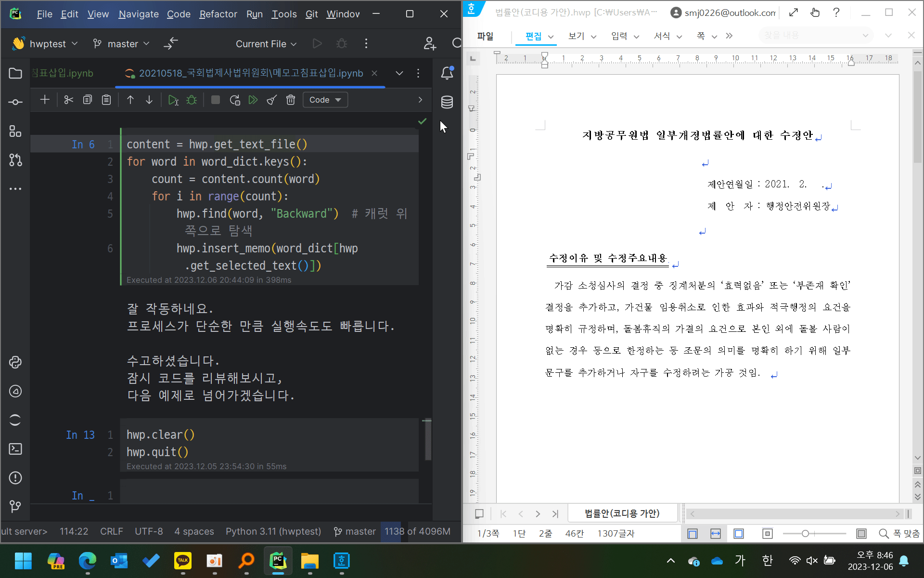This screenshot has height=578, width=924.
Task: Open the Database tool window icon
Action: coord(447,102)
